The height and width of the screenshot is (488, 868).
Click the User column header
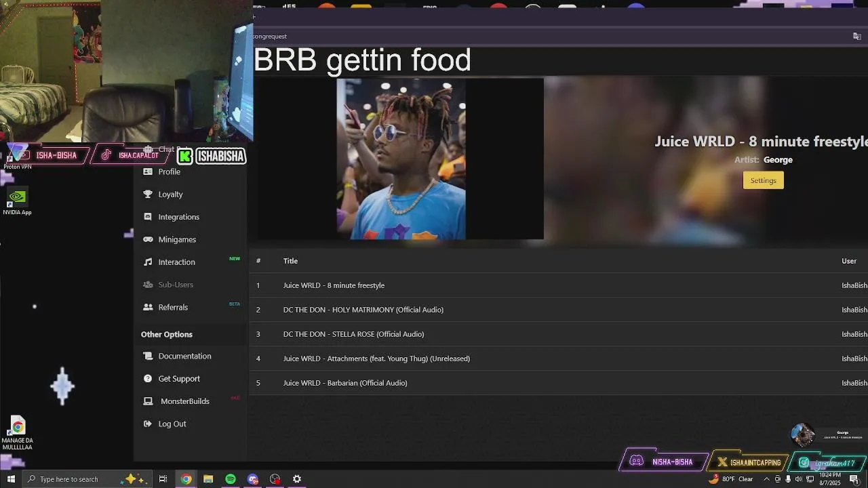(849, 261)
